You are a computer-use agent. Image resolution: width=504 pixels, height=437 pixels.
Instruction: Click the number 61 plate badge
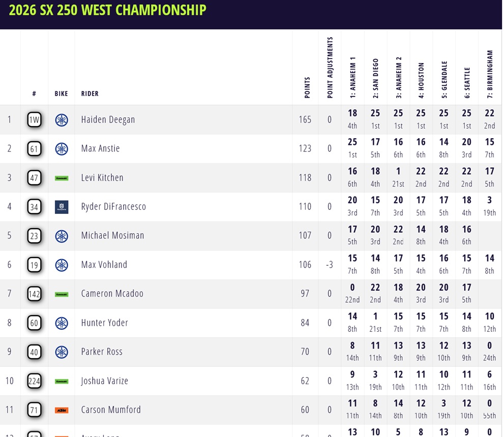point(35,149)
